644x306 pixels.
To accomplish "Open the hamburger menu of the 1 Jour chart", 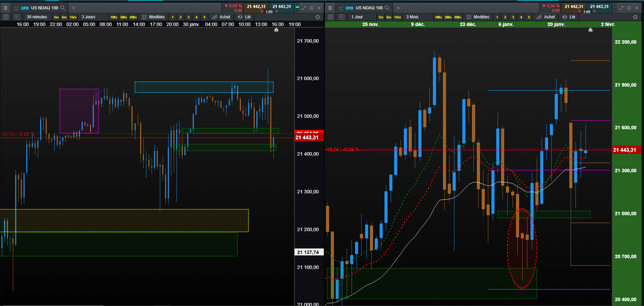I will (x=330, y=8).
